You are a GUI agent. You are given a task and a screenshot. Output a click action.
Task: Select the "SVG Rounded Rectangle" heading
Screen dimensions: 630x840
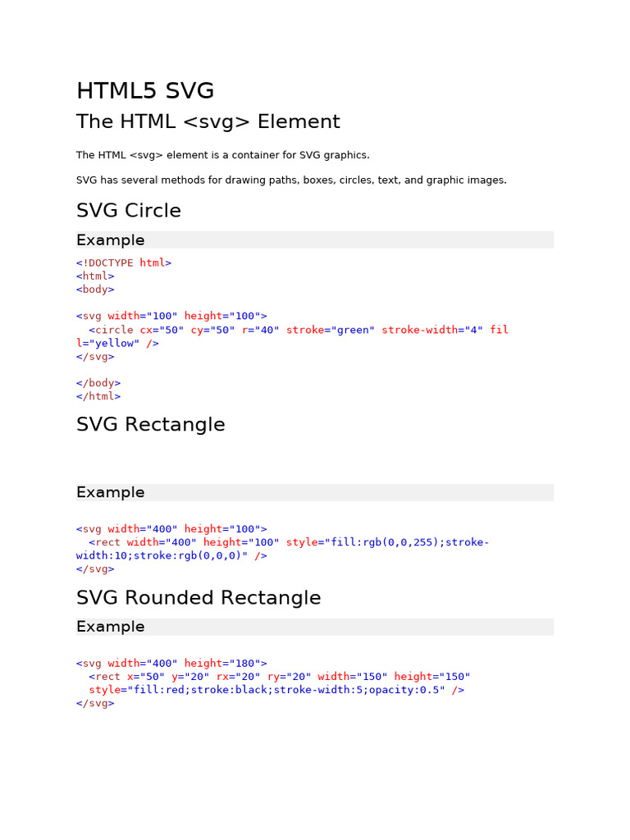199,598
